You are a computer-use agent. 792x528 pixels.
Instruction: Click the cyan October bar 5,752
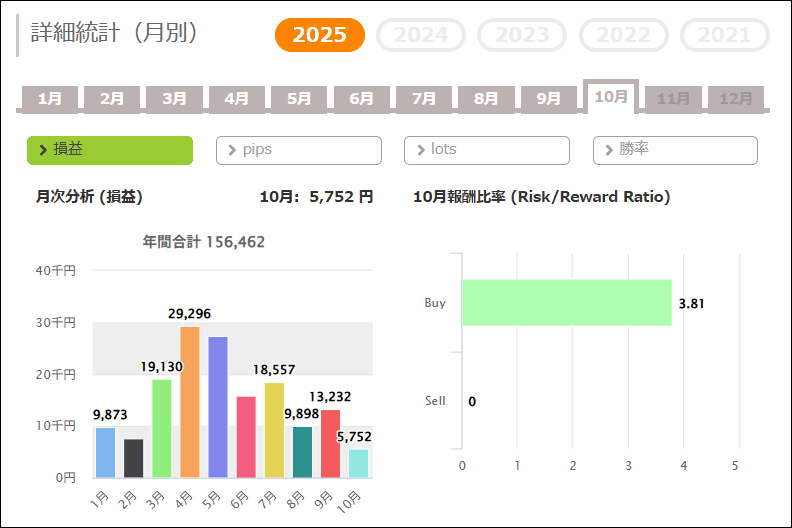[359, 463]
